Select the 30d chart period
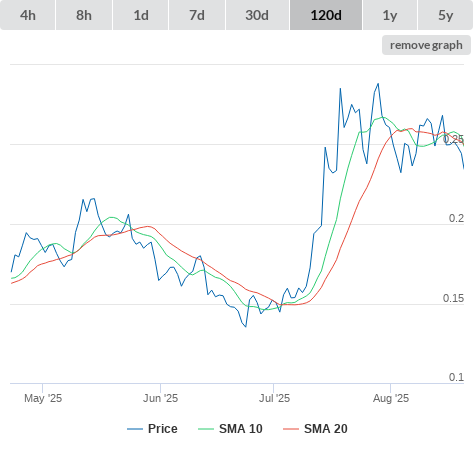This screenshot has height=455, width=474. pos(257,15)
